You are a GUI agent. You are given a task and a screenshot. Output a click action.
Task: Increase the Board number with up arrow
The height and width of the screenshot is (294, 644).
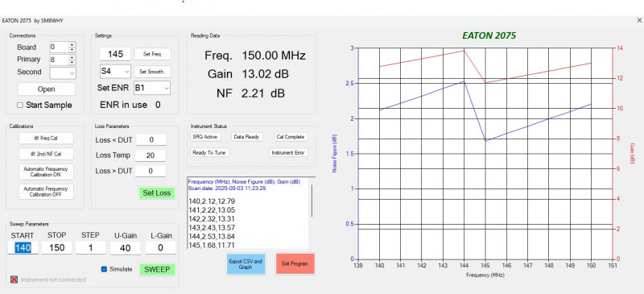[72, 45]
